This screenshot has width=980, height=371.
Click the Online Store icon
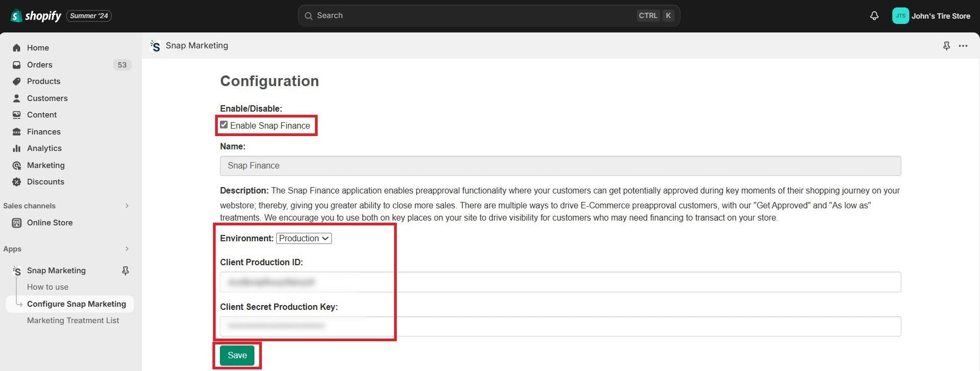pyautogui.click(x=16, y=223)
